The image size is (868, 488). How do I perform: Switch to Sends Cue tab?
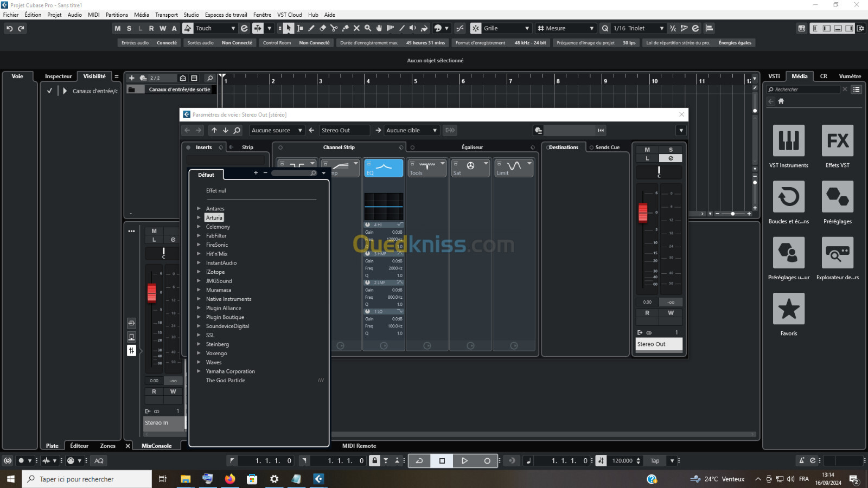point(608,147)
